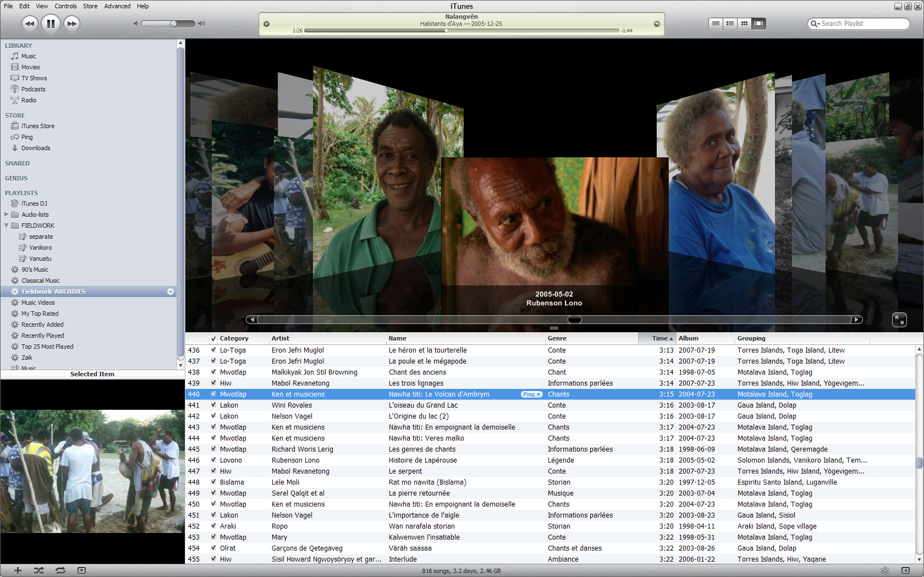Go back to the previous track
This screenshot has height=577, width=924.
[30, 24]
